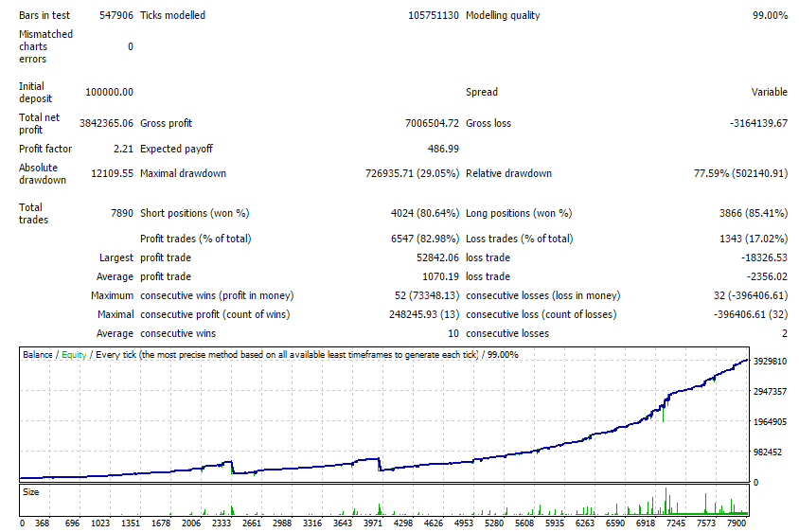
Task: Click the Short positions value 4024 (80.64%)
Action: 425,214
